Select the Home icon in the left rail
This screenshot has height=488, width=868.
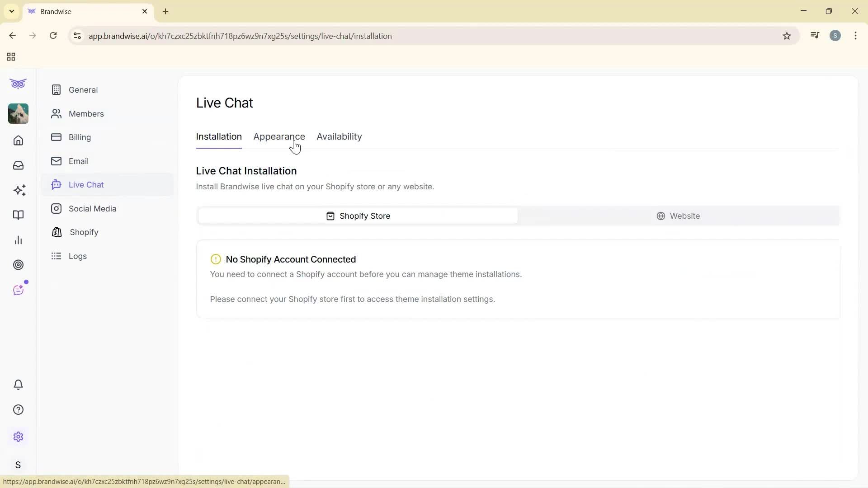(18, 141)
